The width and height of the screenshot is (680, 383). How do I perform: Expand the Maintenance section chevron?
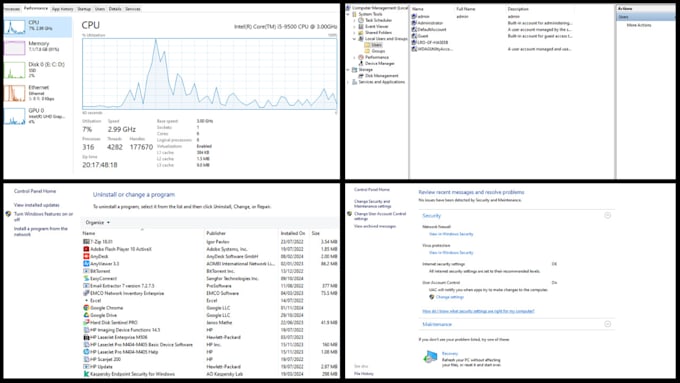point(608,324)
